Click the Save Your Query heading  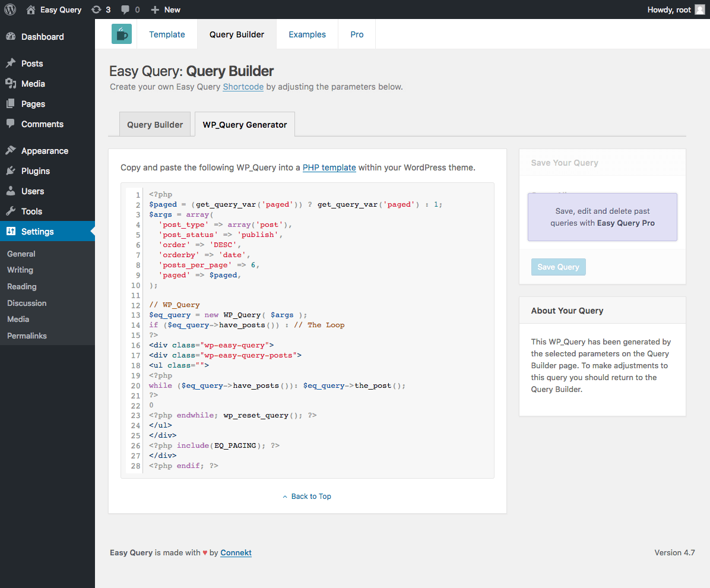point(565,163)
